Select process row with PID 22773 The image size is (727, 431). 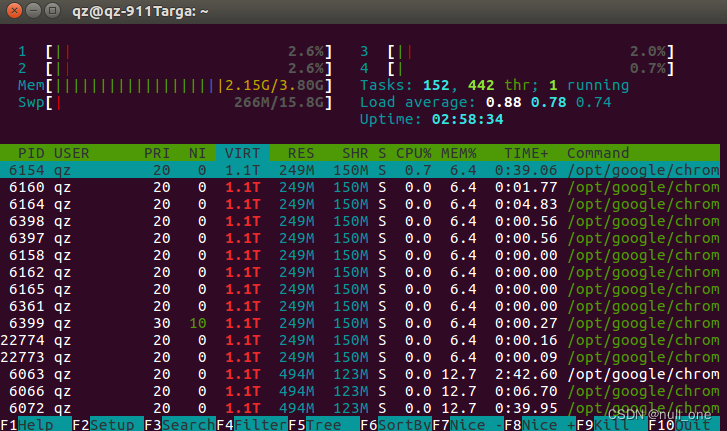click(360, 357)
